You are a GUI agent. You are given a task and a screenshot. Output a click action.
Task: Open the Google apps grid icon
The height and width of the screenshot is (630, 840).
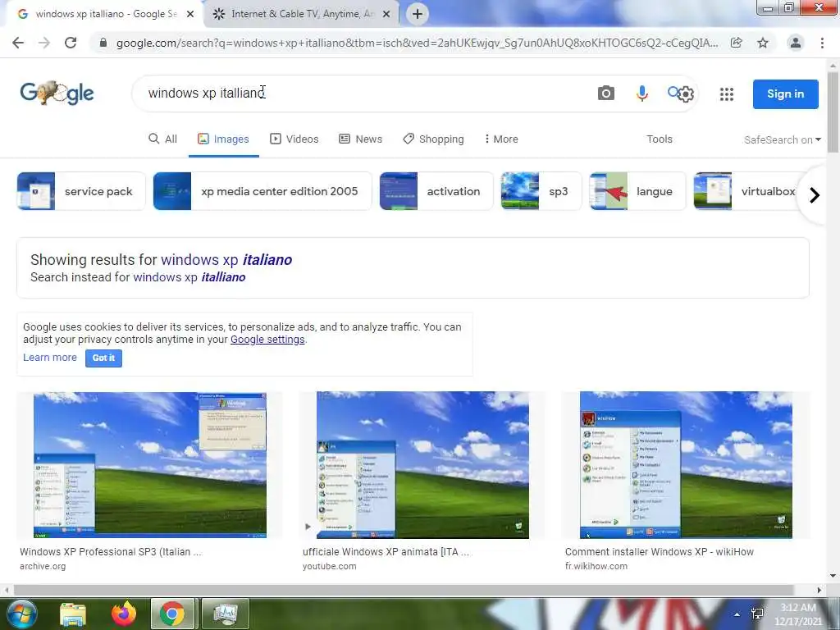[x=727, y=94]
